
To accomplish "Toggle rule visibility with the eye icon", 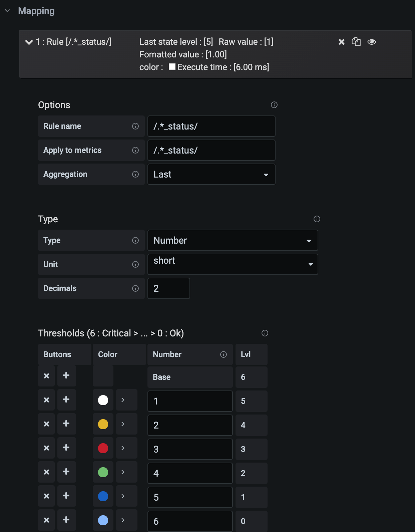I will 372,42.
